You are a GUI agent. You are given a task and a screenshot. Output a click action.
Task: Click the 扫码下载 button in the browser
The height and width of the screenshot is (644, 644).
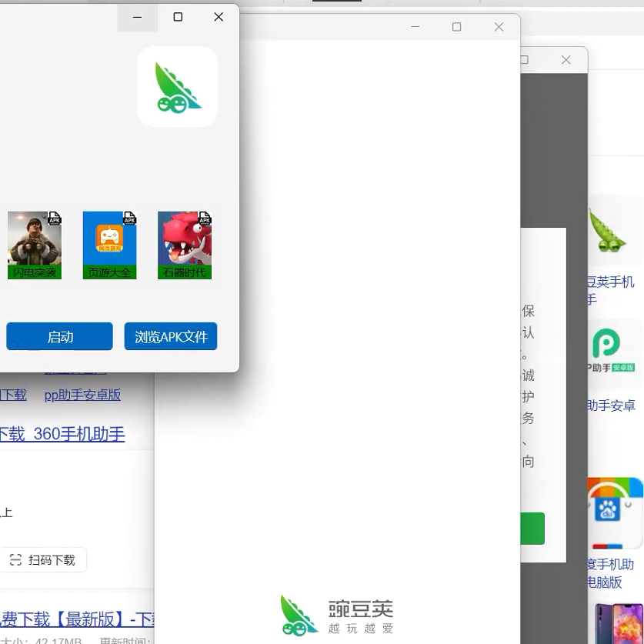coord(43,560)
